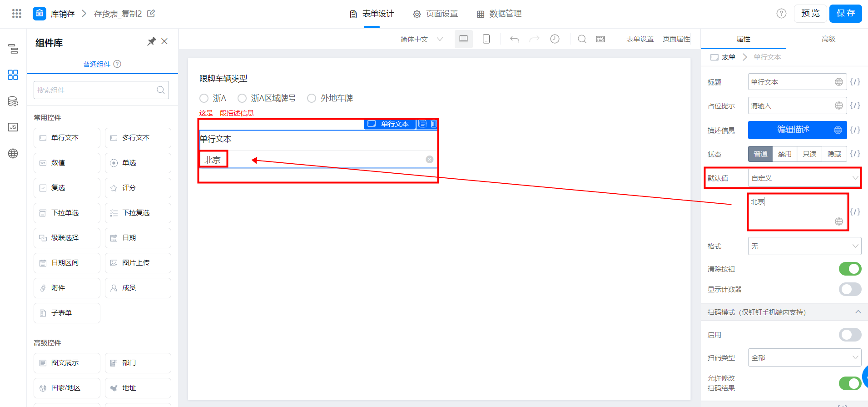Open the history clock icon

[x=555, y=39]
